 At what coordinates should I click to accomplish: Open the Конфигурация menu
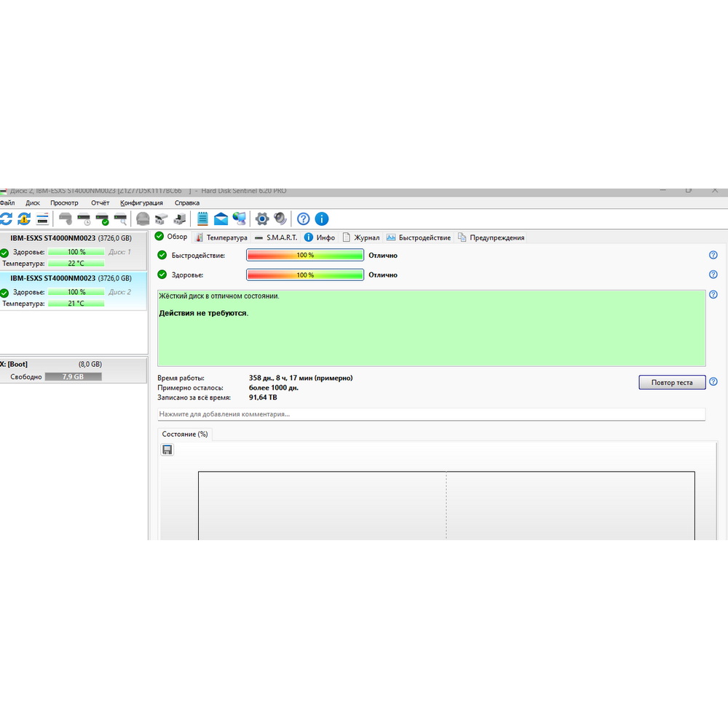point(142,203)
